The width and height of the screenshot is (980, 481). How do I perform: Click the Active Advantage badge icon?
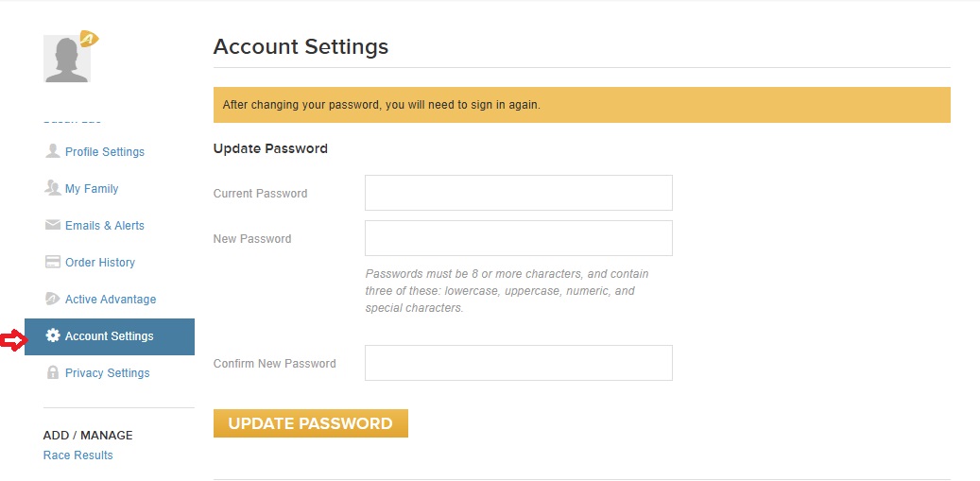pos(53,299)
